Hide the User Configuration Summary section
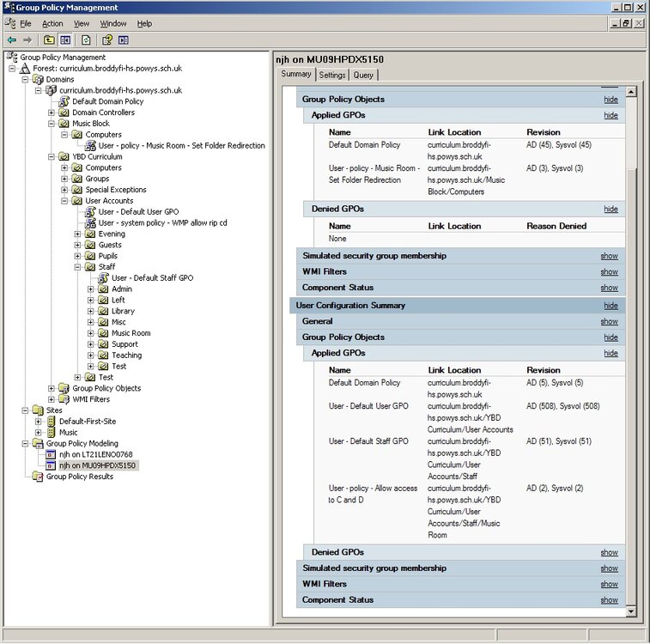Viewport: 650px width, 644px height. [x=611, y=306]
